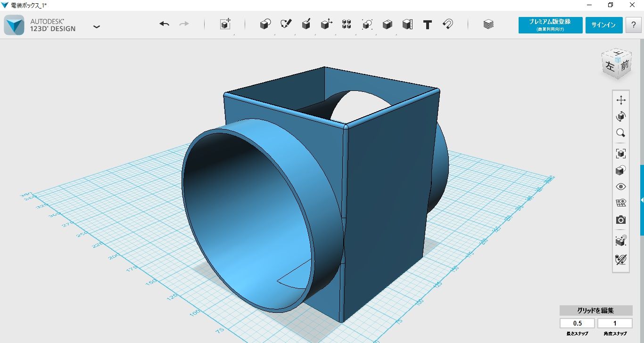Viewport: 644px width, 343px height.
Task: Activate the Orbit tool in the sidebar
Action: pyautogui.click(x=621, y=116)
